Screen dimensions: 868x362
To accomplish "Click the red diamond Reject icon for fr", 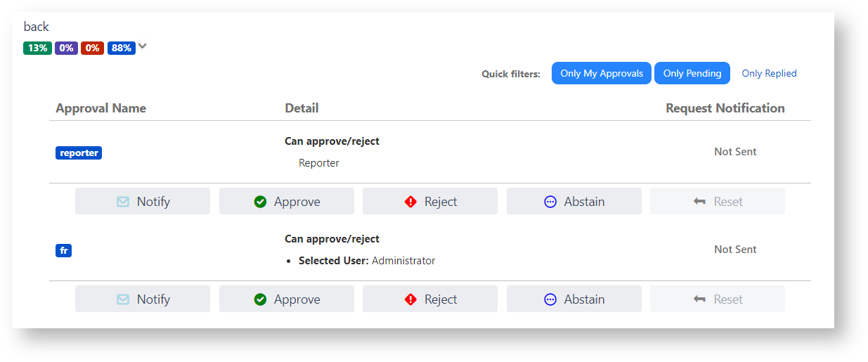I will coord(410,299).
